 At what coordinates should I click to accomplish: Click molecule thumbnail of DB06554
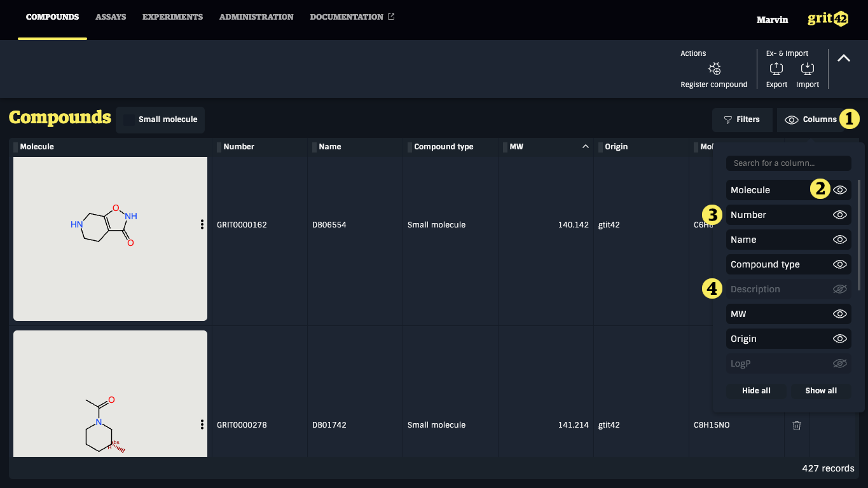(110, 239)
